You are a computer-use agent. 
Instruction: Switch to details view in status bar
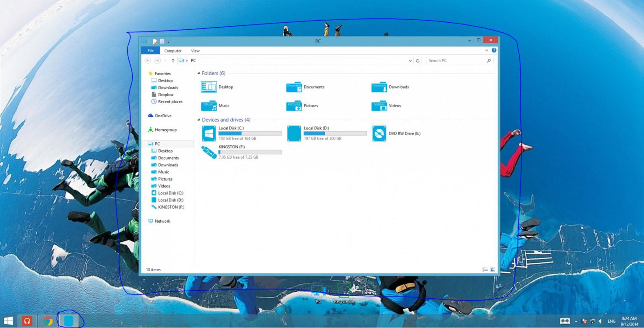click(x=485, y=269)
